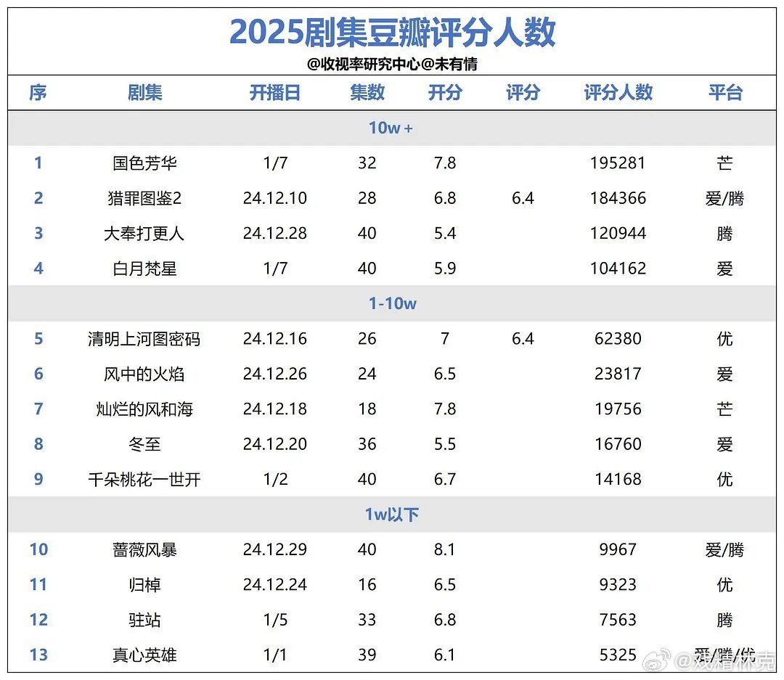Click the drama 蔷薇风暴 row

pyautogui.click(x=144, y=549)
